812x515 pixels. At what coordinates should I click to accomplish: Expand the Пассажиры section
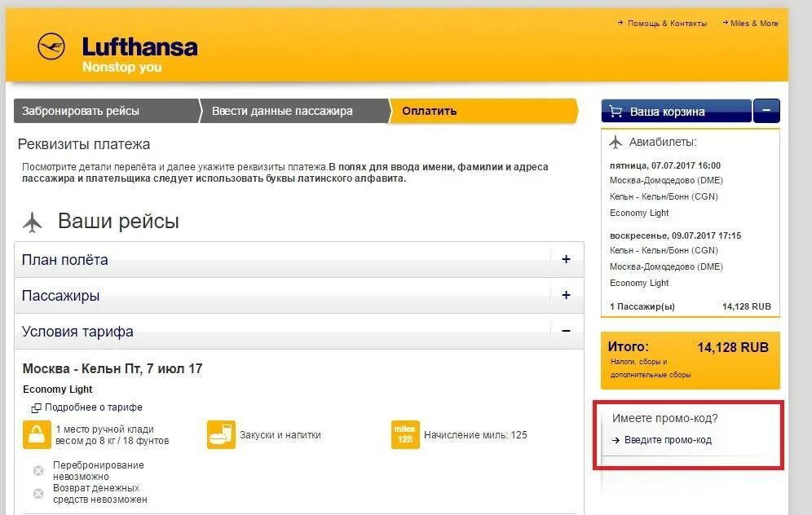pyautogui.click(x=566, y=295)
